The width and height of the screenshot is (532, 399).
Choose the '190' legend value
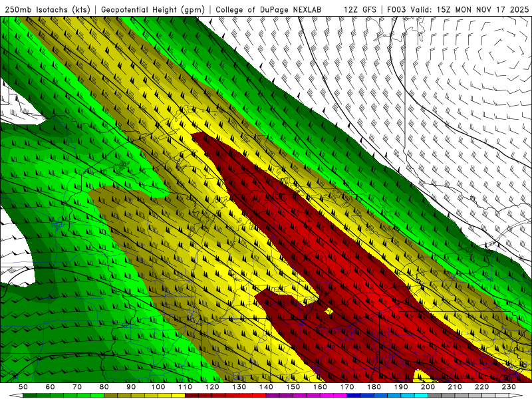(401, 387)
